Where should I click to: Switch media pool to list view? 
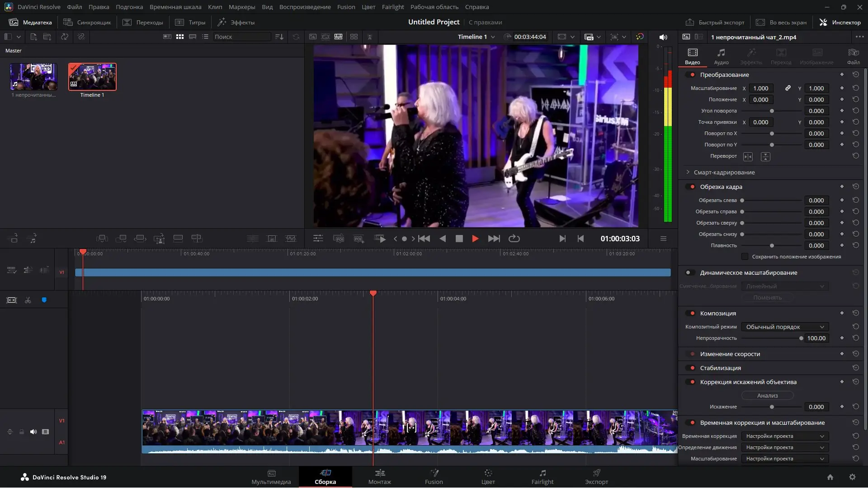coord(205,37)
